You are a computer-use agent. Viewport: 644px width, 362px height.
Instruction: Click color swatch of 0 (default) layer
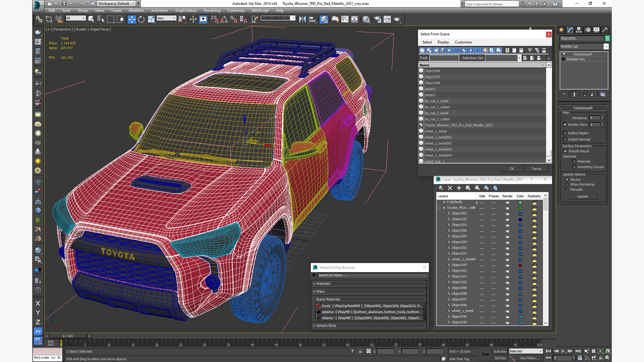520,202
